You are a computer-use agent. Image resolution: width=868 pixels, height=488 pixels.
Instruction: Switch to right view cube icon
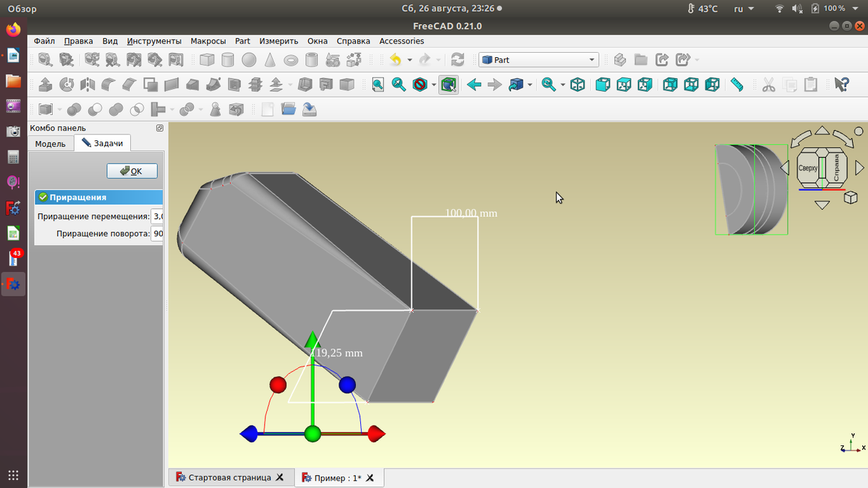pyautogui.click(x=644, y=85)
